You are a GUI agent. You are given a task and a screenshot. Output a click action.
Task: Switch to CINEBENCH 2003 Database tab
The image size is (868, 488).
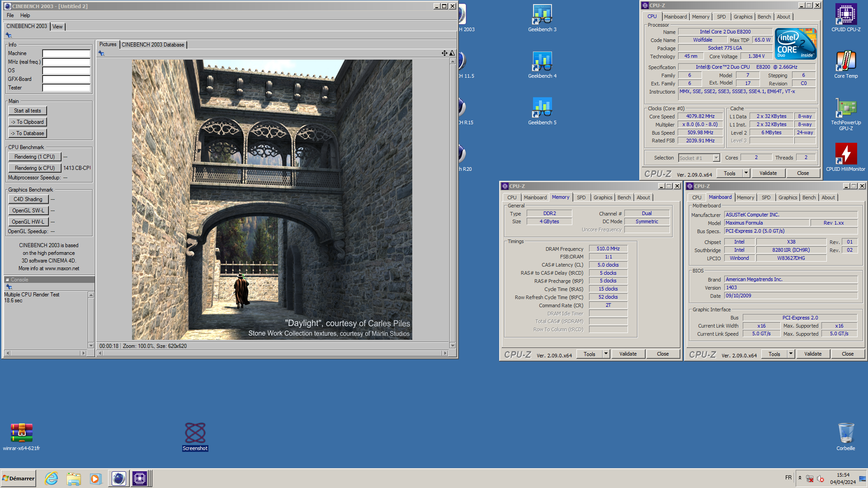(x=153, y=45)
